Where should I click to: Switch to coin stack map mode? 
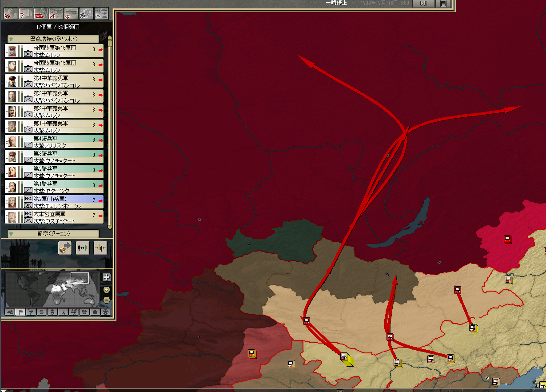click(52, 312)
